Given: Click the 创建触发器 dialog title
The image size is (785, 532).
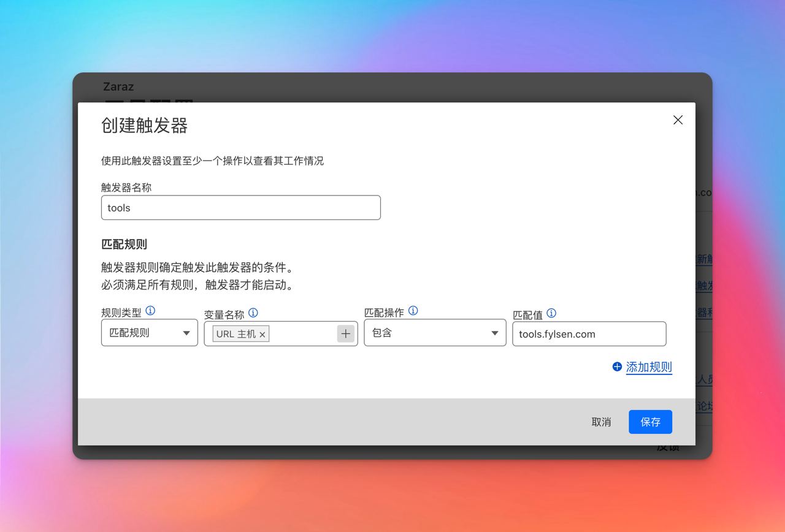Looking at the screenshot, I should click(144, 126).
